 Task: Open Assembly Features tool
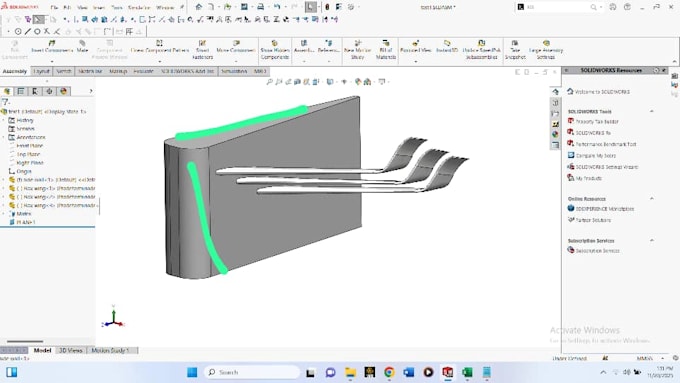pos(304,46)
